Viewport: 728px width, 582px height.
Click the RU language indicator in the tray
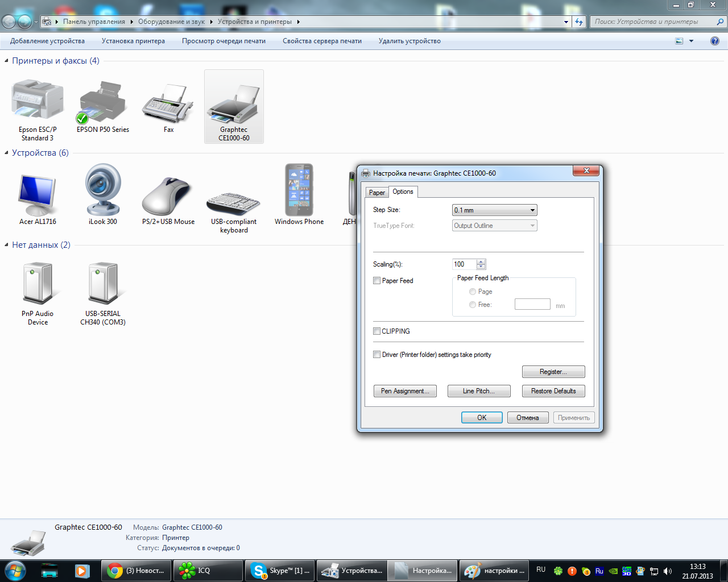tap(541, 569)
